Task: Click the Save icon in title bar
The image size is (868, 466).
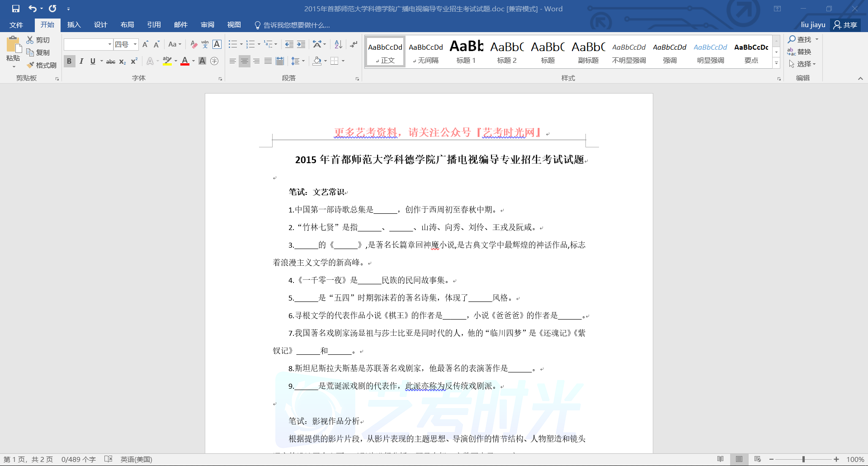Action: (x=16, y=9)
